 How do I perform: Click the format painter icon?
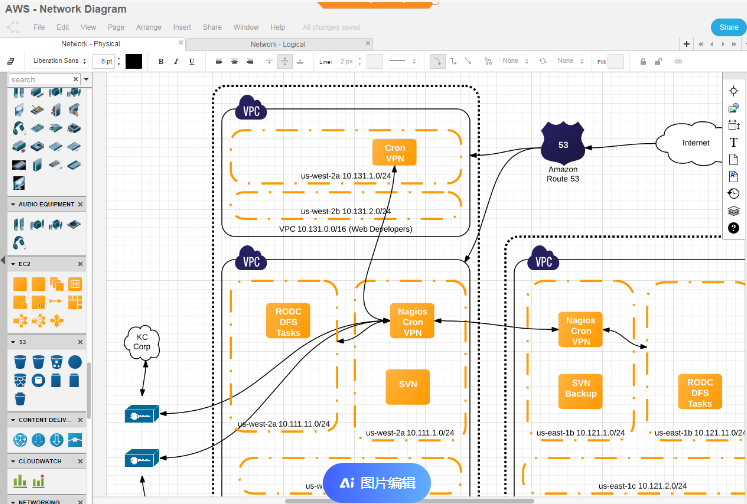click(10, 61)
